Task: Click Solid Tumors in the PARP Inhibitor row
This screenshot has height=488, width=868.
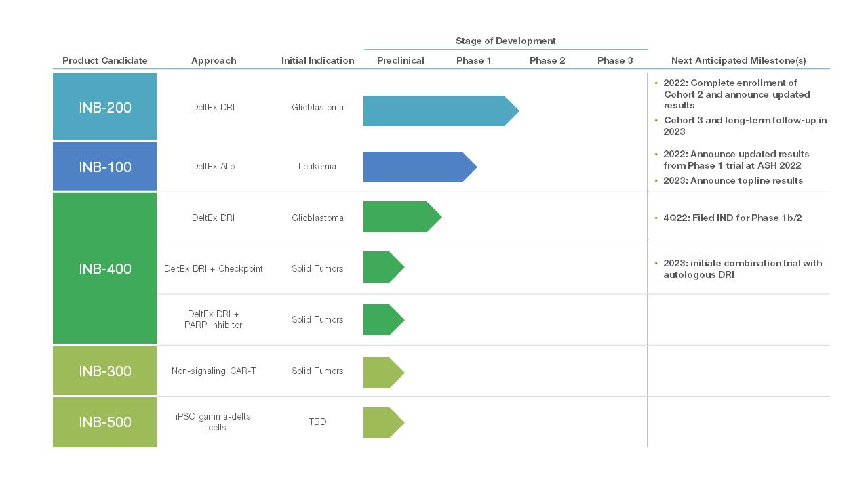Action: pos(317,319)
